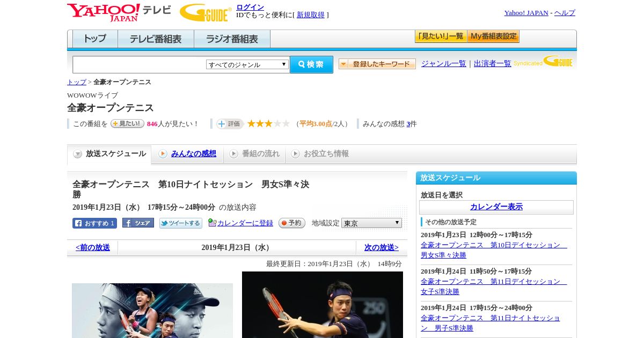Open the My番組表設定 button
644x338 pixels.
pyautogui.click(x=493, y=36)
